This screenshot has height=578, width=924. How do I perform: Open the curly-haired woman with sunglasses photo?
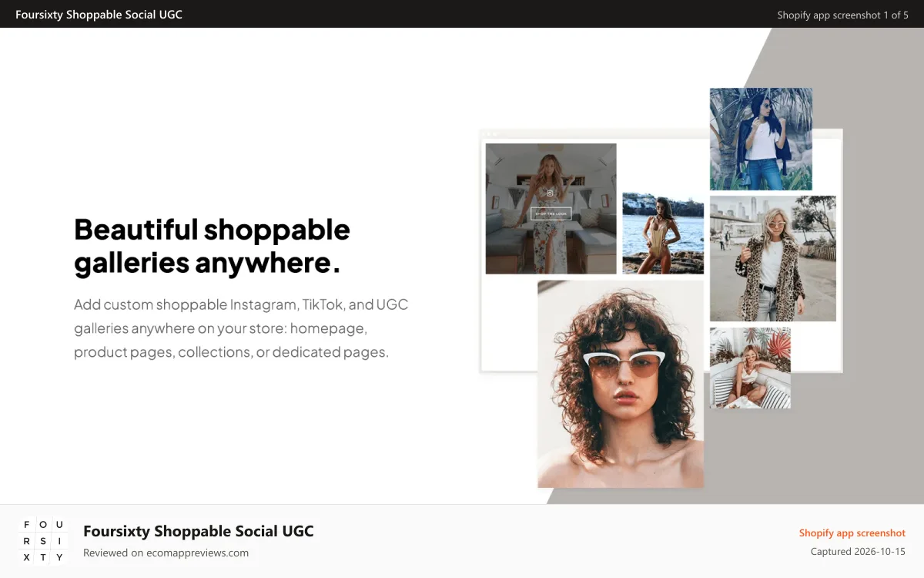click(621, 384)
